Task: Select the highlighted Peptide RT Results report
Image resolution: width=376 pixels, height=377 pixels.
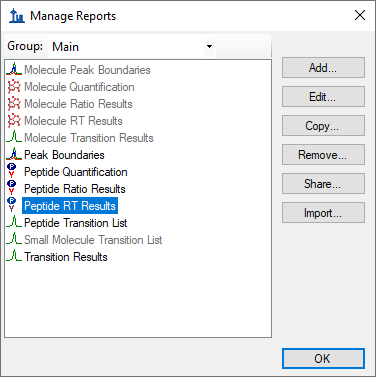Action: [x=70, y=206]
